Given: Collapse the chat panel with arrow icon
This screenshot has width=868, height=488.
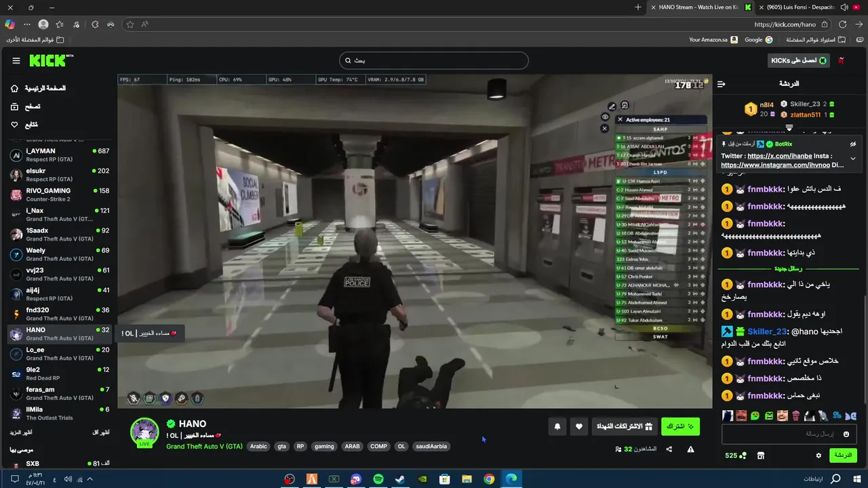Looking at the screenshot, I should 721,84.
